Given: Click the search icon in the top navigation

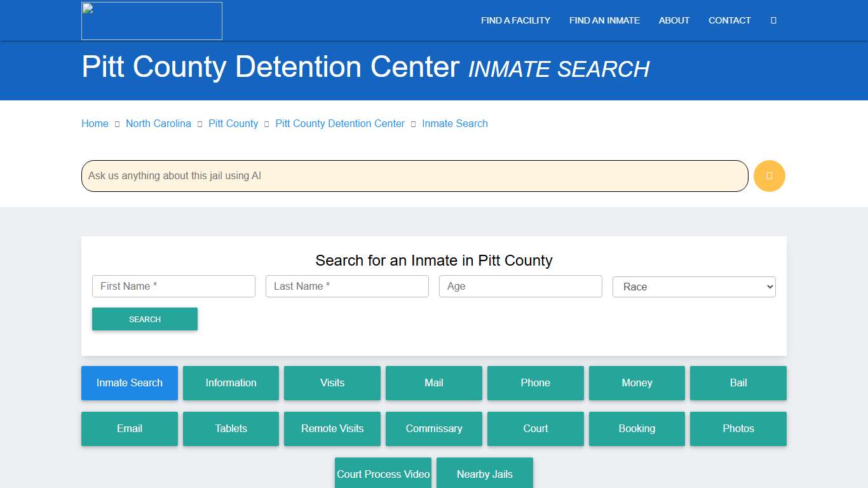Looking at the screenshot, I should 773,20.
